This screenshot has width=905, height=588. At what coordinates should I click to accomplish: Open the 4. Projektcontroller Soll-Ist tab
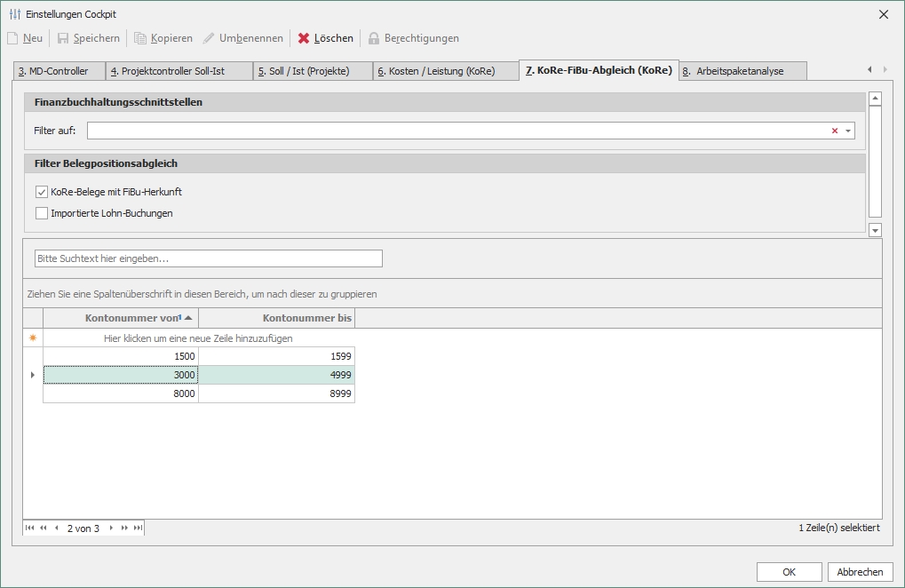[x=179, y=71]
